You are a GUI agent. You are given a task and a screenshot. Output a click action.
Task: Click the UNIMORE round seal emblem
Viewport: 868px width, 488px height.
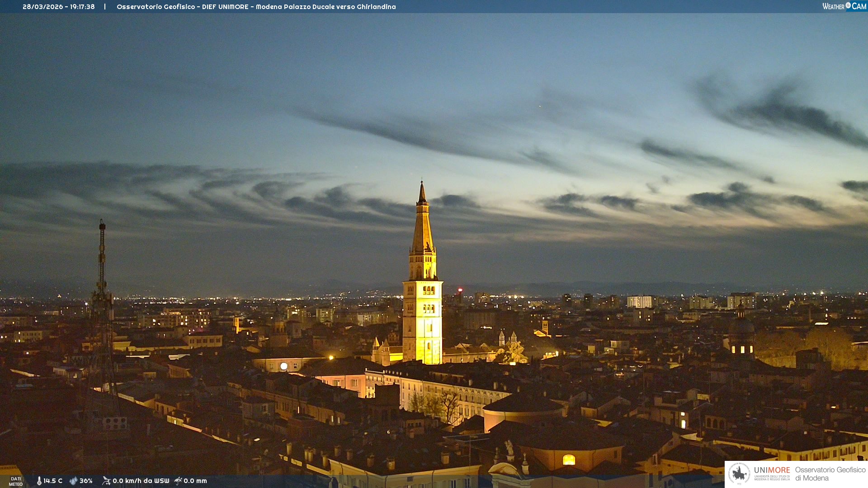[x=739, y=474]
